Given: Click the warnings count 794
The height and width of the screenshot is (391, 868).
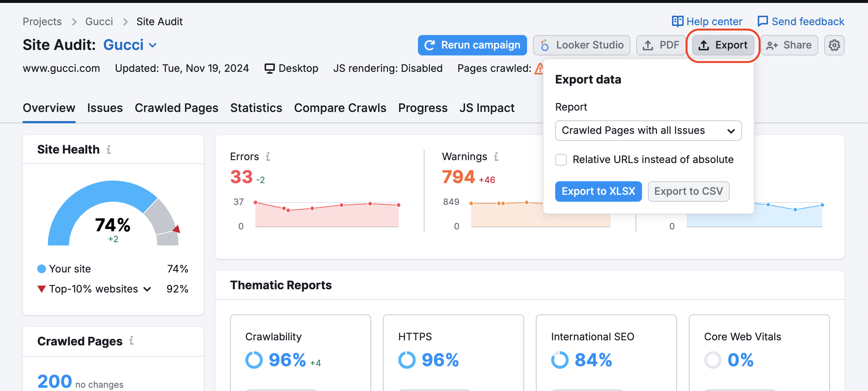Looking at the screenshot, I should coord(458,177).
